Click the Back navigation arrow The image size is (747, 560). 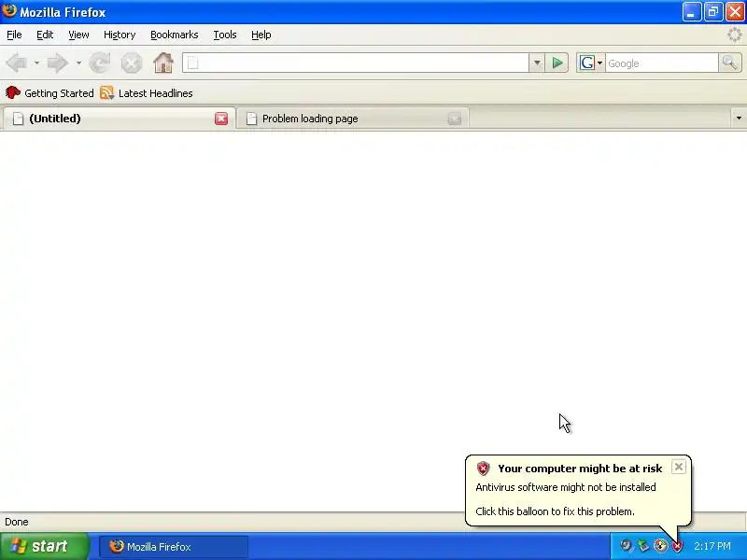tap(17, 63)
